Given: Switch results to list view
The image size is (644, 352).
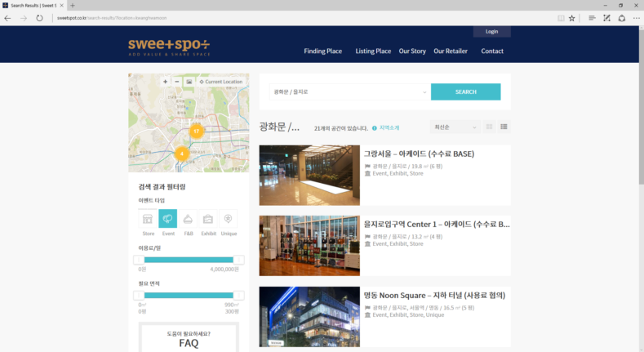Looking at the screenshot, I should point(504,127).
